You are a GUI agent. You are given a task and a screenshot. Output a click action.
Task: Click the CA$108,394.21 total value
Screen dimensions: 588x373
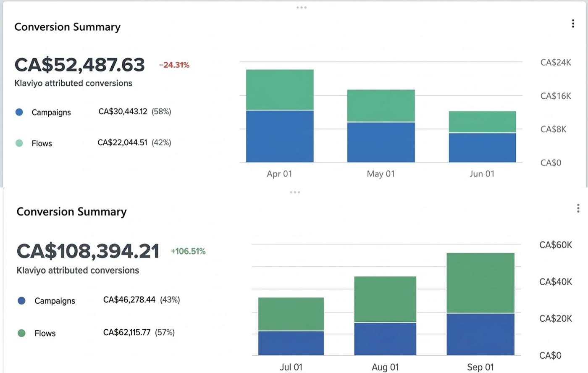pos(88,251)
